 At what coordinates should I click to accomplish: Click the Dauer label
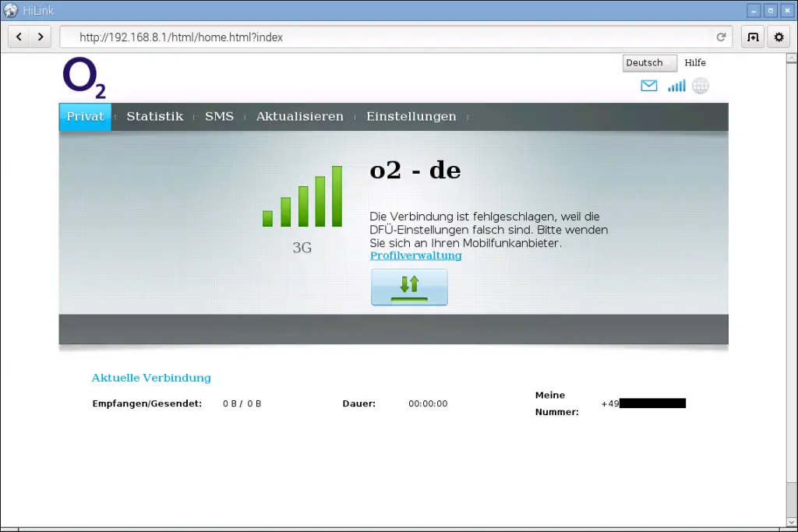(x=358, y=403)
